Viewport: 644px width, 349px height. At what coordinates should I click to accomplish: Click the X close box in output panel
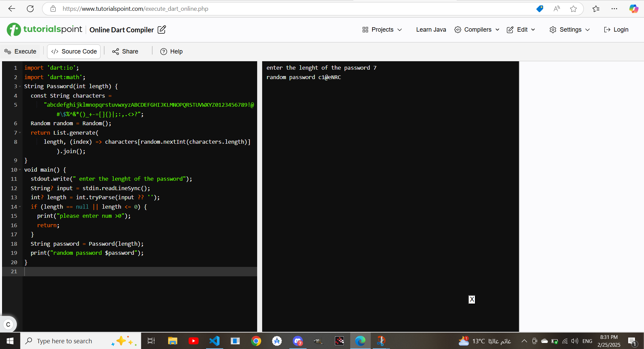[x=472, y=300]
